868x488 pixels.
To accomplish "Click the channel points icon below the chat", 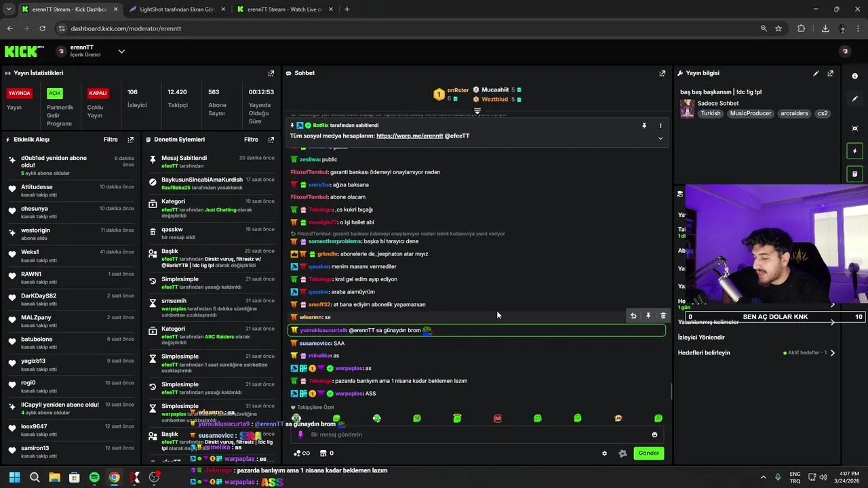I will (x=301, y=453).
